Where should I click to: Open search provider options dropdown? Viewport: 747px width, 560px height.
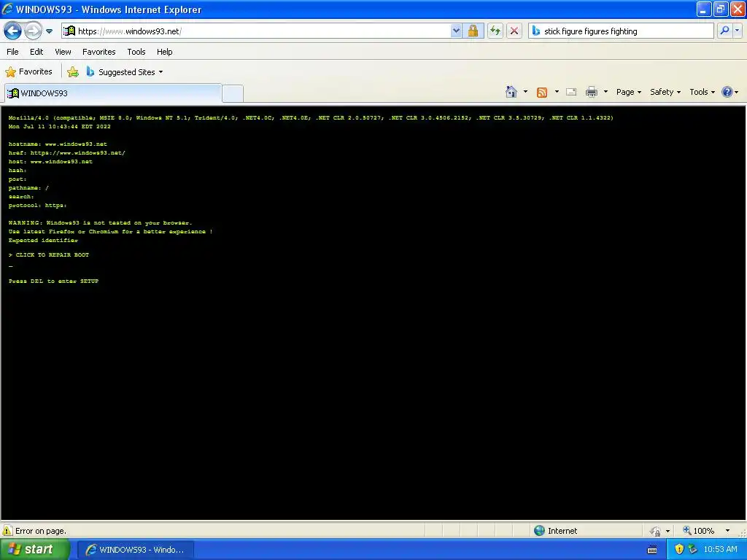pos(737,31)
